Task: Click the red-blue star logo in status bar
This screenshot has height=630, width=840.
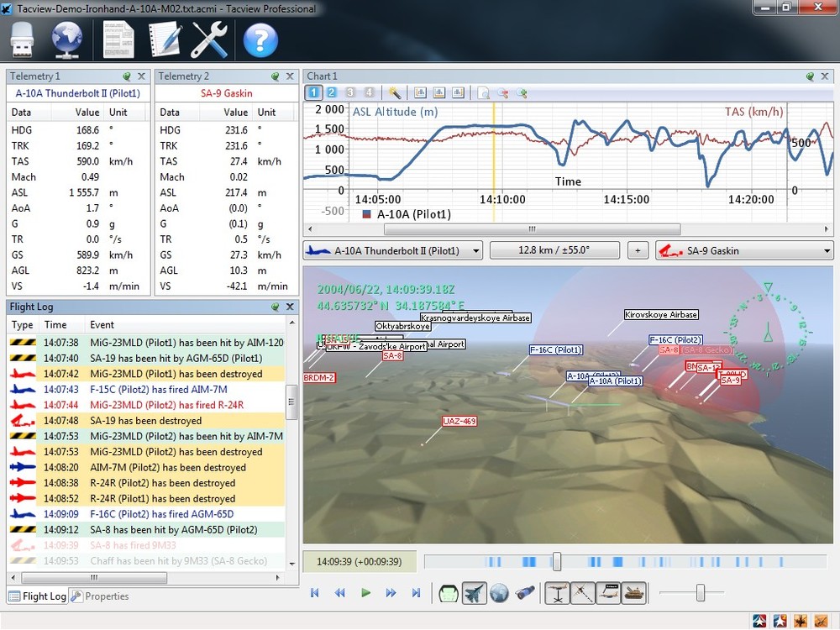Action: click(x=759, y=621)
